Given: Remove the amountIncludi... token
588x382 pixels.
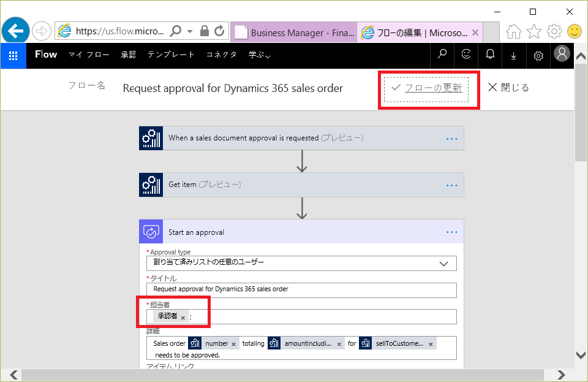Looking at the screenshot, I should click(339, 344).
